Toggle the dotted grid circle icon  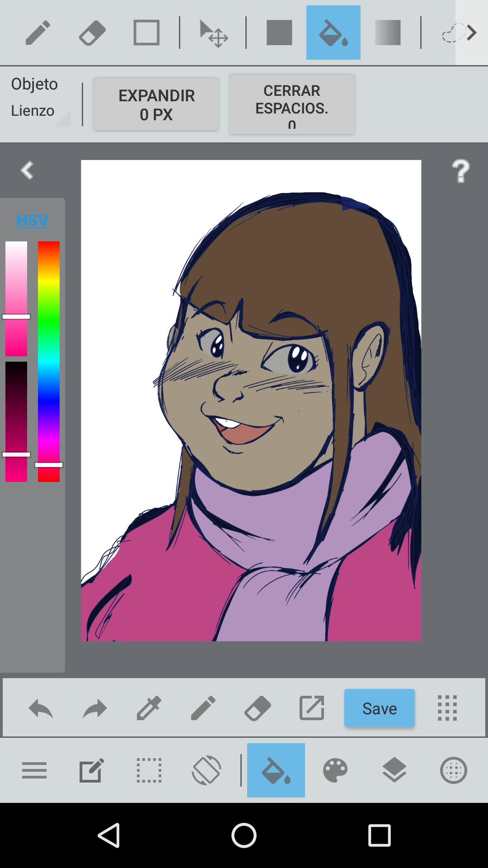click(453, 770)
